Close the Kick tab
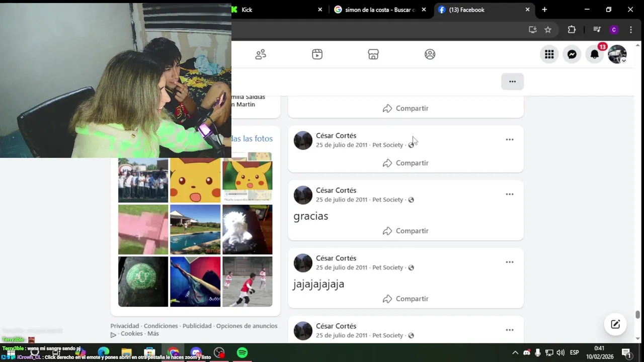 pos(320,10)
